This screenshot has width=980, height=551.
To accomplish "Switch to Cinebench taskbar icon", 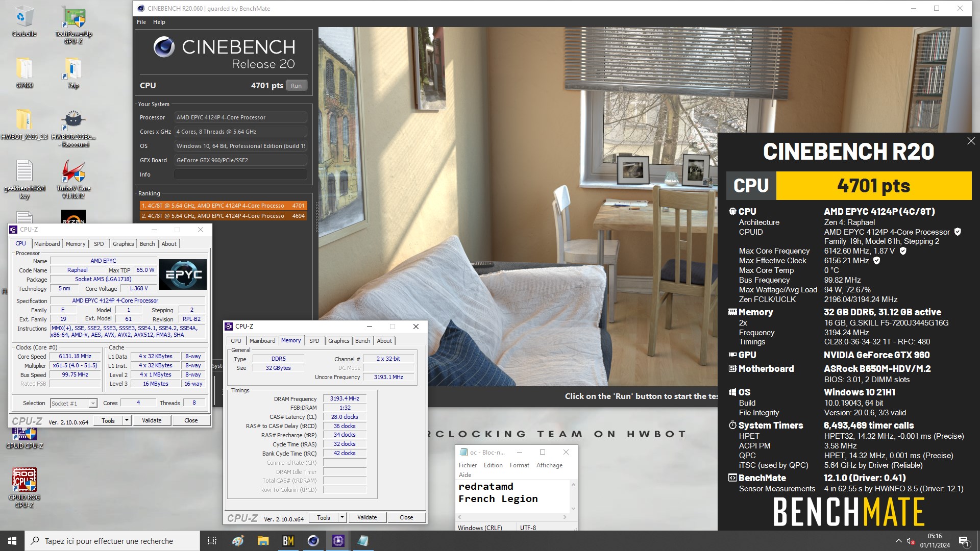I will 313,541.
